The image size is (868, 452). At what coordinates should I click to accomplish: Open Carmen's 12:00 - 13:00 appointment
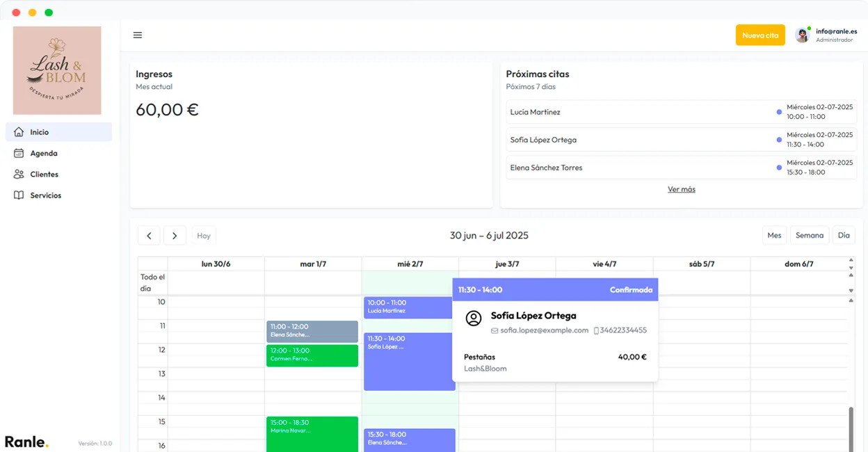pyautogui.click(x=312, y=355)
